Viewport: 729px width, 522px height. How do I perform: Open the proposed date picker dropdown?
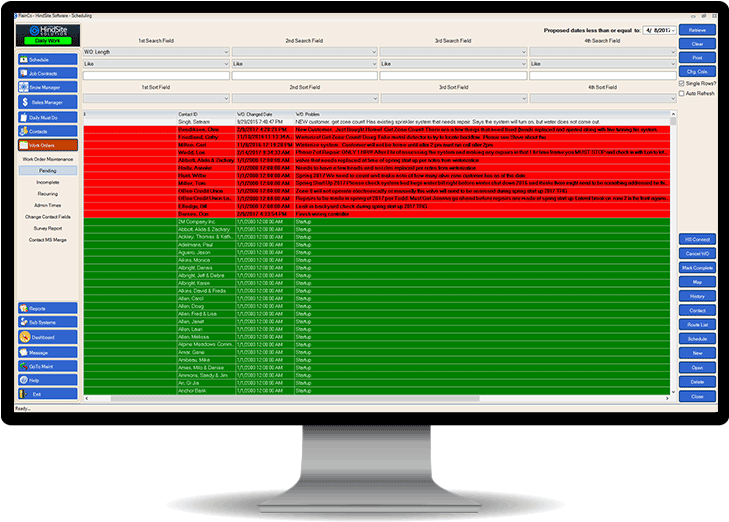pos(672,31)
